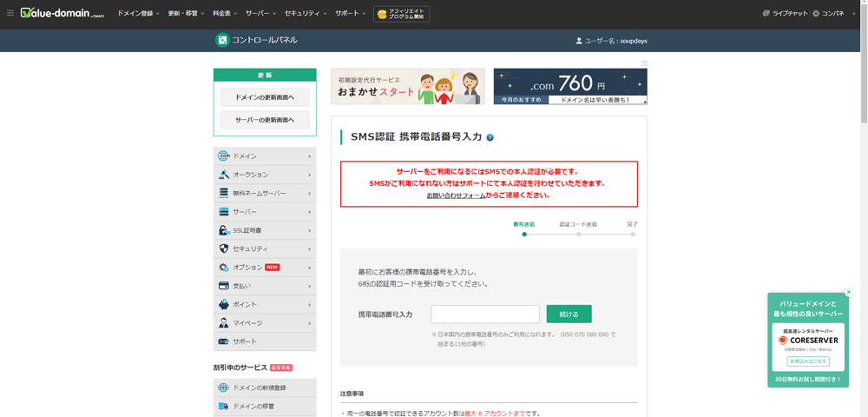Select the マイページ sidebar menu item
This screenshot has height=417, width=868.
[x=265, y=323]
